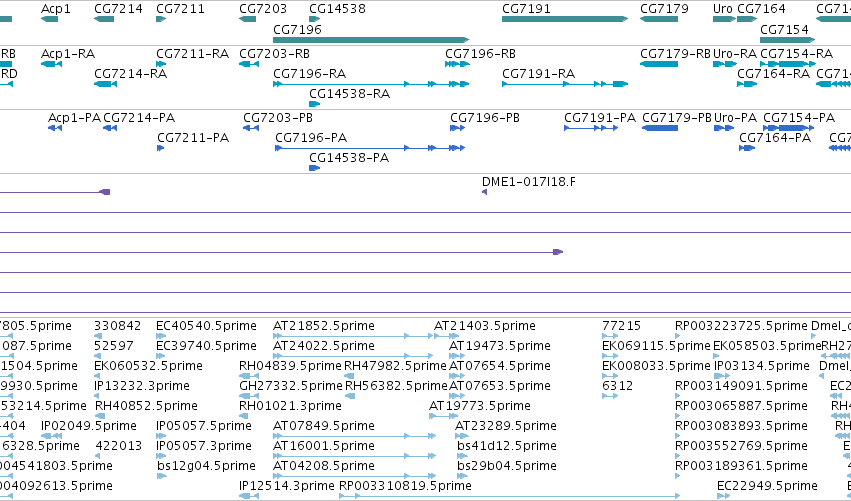Click the CG7191-PA protein label
Screen dimensions: 851x501
(600, 118)
